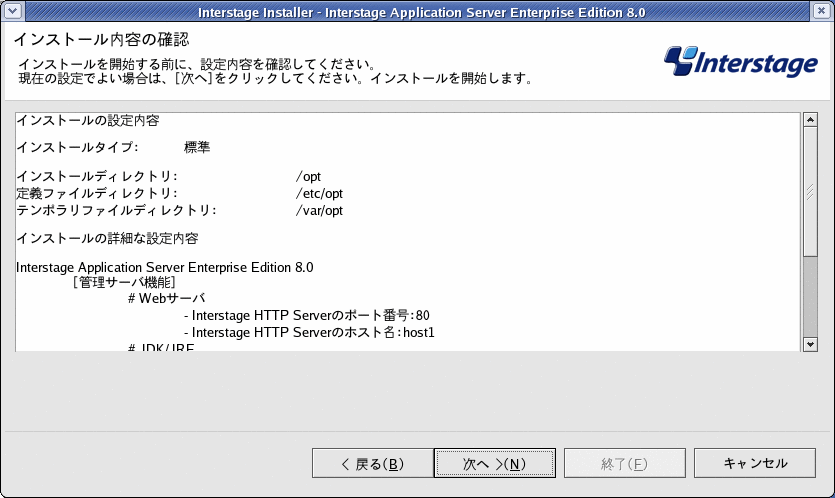Click the settings list scrollbar thumb

[810, 191]
